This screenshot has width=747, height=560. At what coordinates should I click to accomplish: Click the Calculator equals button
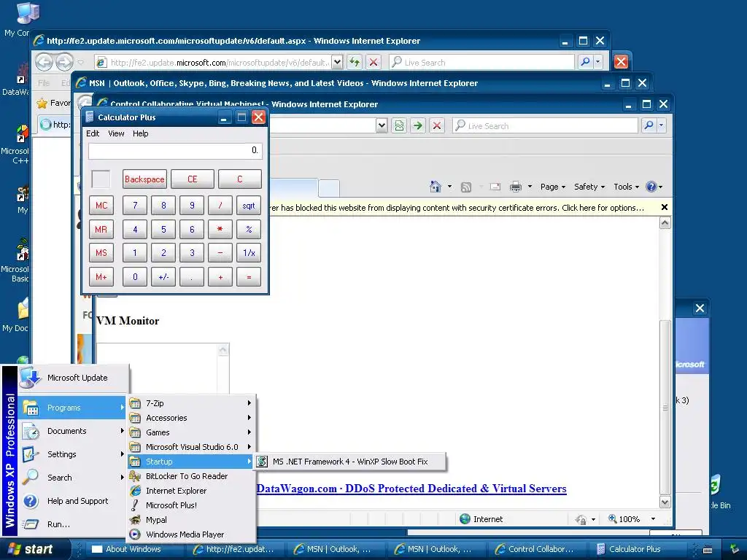pyautogui.click(x=249, y=276)
